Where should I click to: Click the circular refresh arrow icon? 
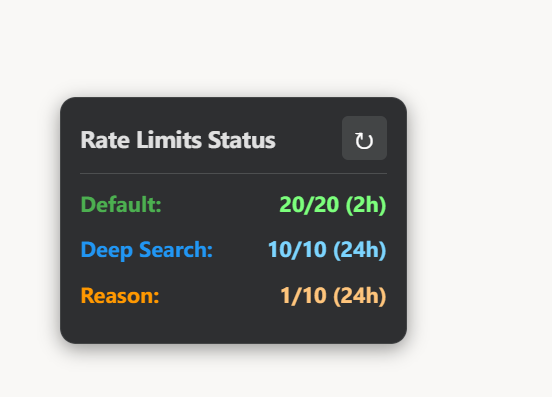(x=364, y=141)
